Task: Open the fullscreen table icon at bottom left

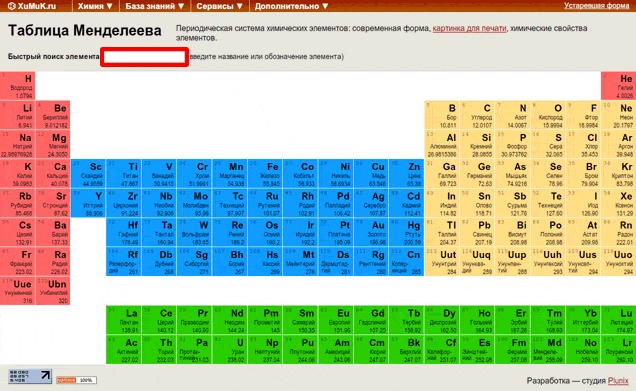Action: tap(30, 376)
